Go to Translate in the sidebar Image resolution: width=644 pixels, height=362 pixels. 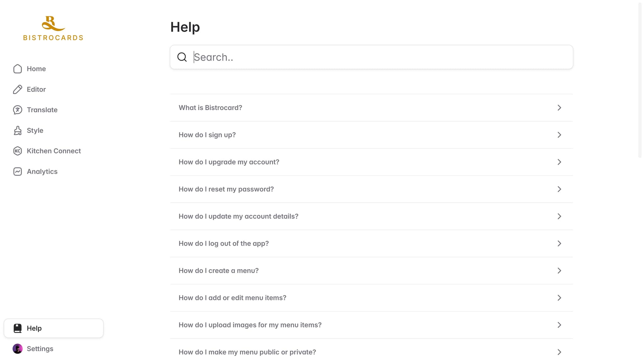(54, 110)
